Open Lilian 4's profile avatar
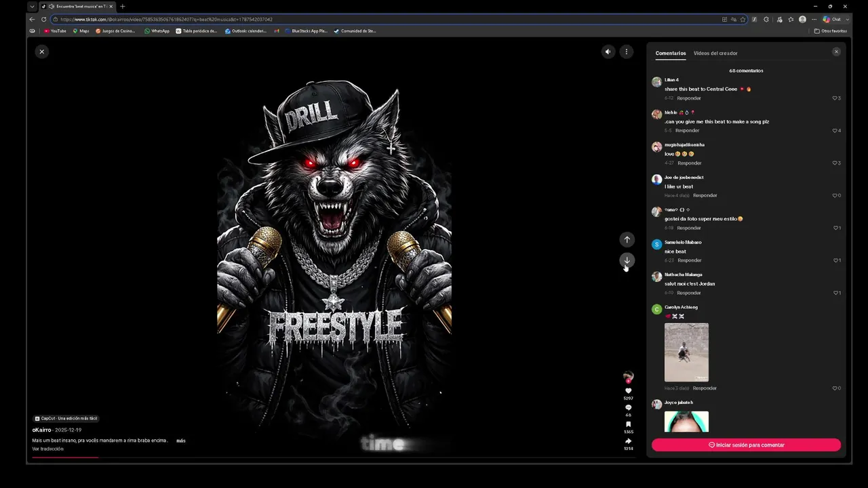Screen dimensions: 868x488 656,82
